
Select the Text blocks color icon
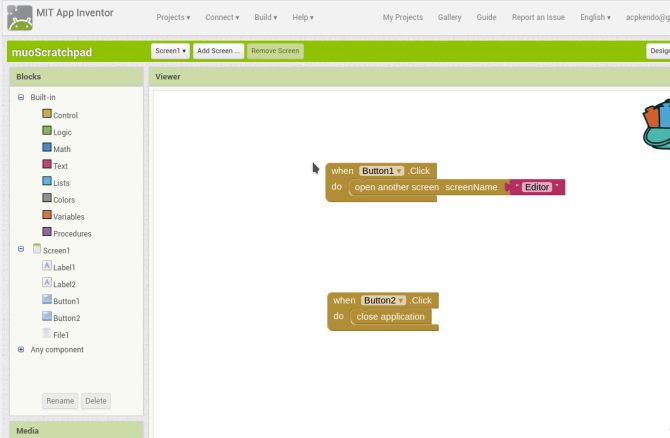pos(47,164)
